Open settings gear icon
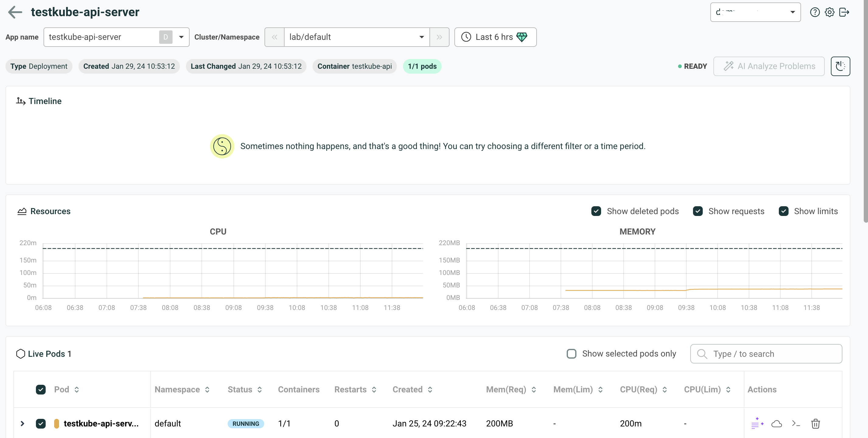Screen dimensions: 868x438 click(x=829, y=12)
